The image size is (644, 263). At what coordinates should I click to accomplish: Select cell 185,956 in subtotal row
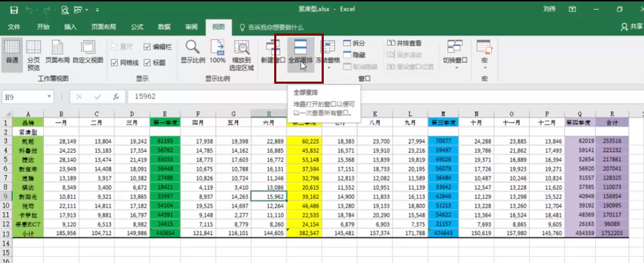61,233
